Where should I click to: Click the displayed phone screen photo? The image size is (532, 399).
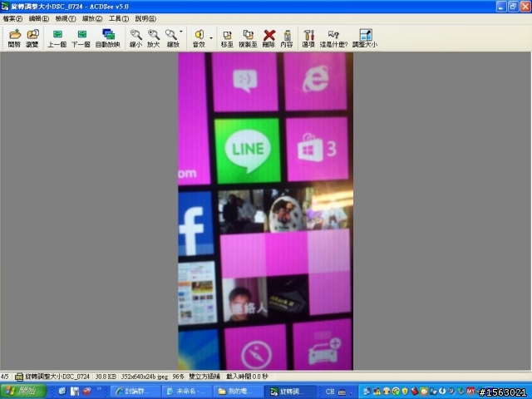[266, 211]
